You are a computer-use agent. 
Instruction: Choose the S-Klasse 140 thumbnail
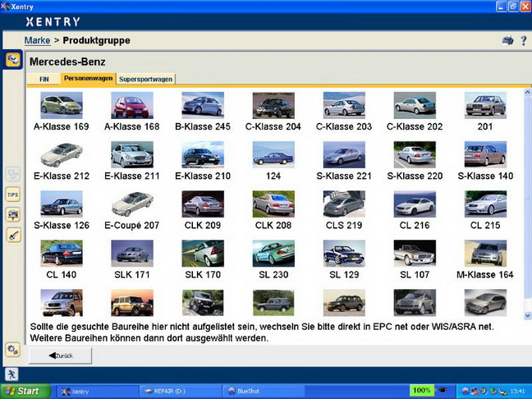485,154
